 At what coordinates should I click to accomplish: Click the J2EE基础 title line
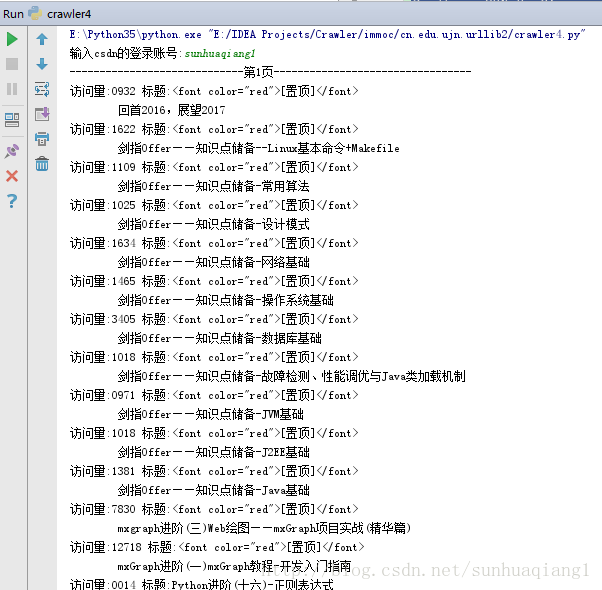pos(213,452)
